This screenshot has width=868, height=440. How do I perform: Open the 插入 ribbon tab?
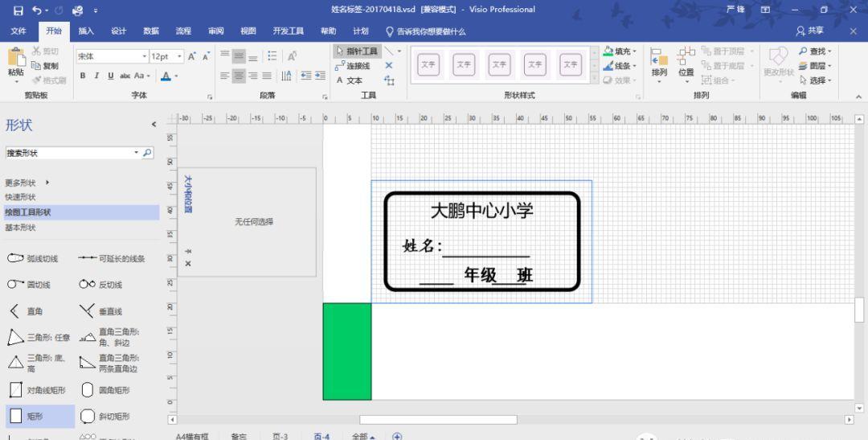click(86, 31)
